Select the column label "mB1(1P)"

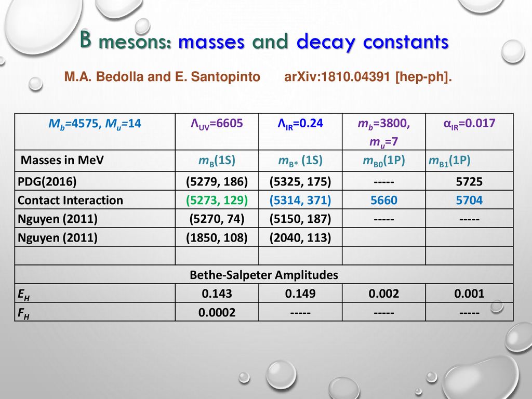(449, 160)
